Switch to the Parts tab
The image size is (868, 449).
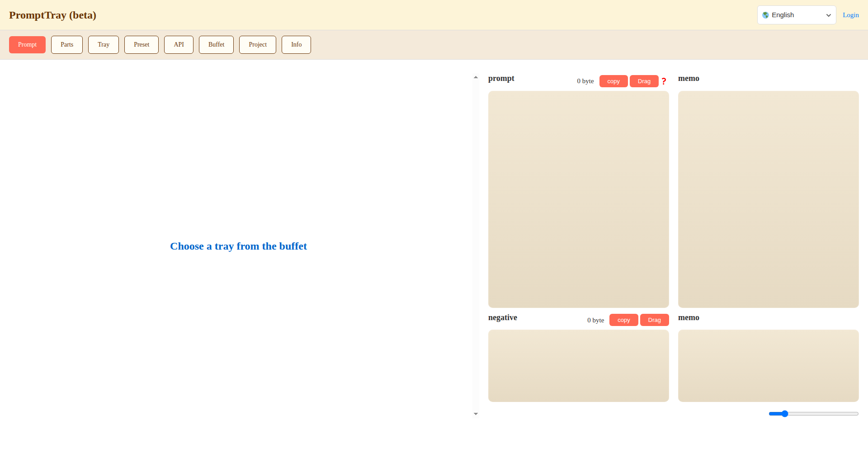point(67,45)
